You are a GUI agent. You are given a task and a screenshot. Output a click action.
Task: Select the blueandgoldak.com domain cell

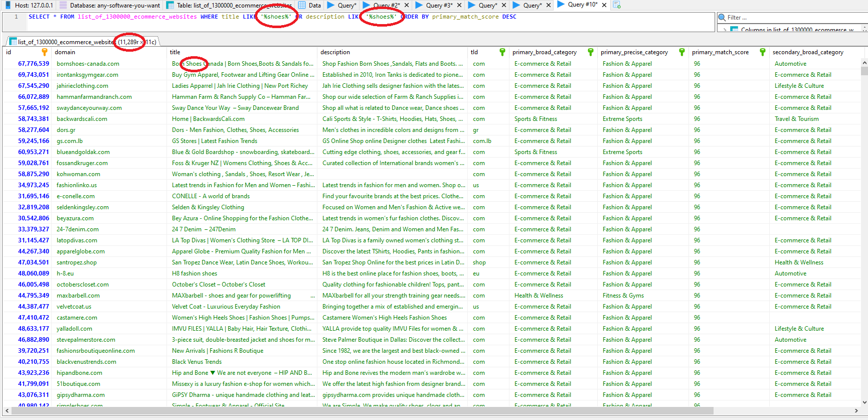109,152
